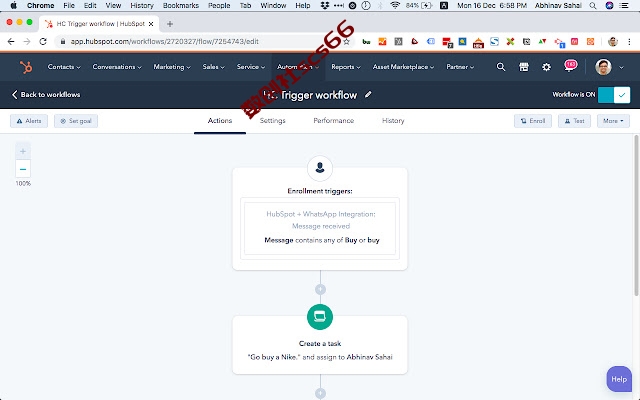The height and width of the screenshot is (400, 640).
Task: Open the HubSpot search icon
Action: pos(501,67)
